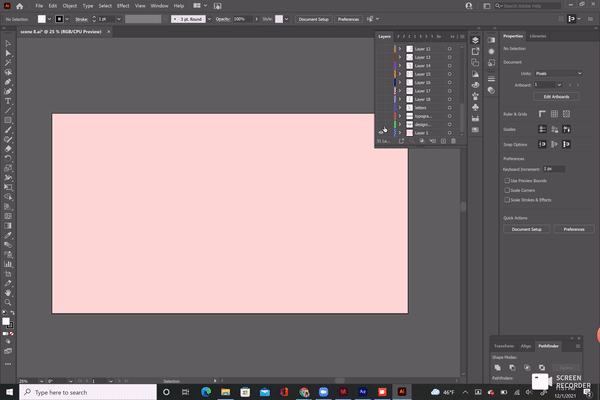Open the stroke weight dropdown
The image size is (600, 400).
tap(119, 19)
